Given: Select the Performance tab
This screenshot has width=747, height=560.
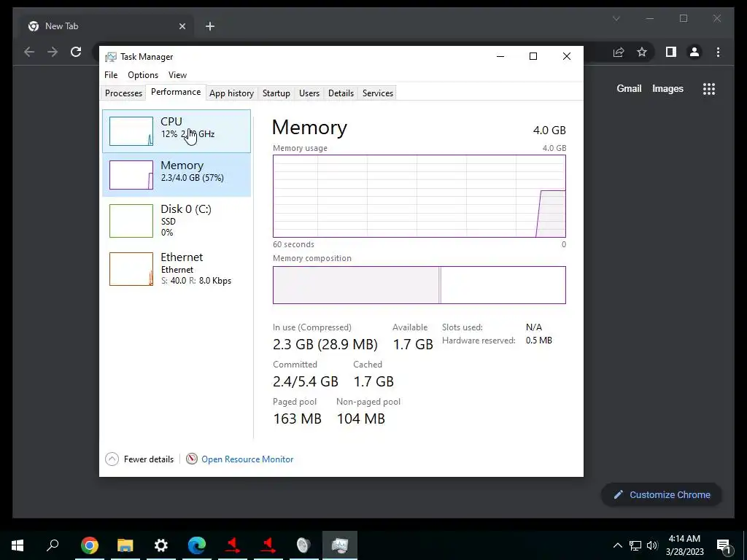Looking at the screenshot, I should [176, 92].
